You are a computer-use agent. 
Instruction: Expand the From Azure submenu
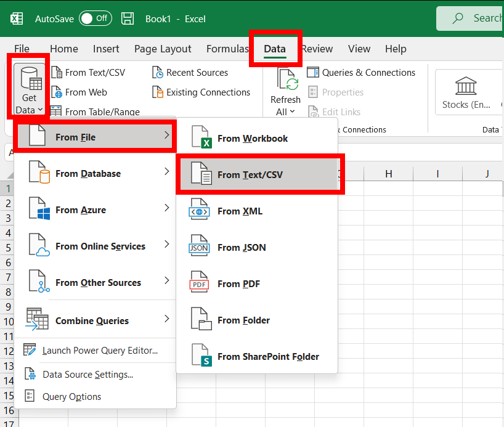[x=95, y=209]
